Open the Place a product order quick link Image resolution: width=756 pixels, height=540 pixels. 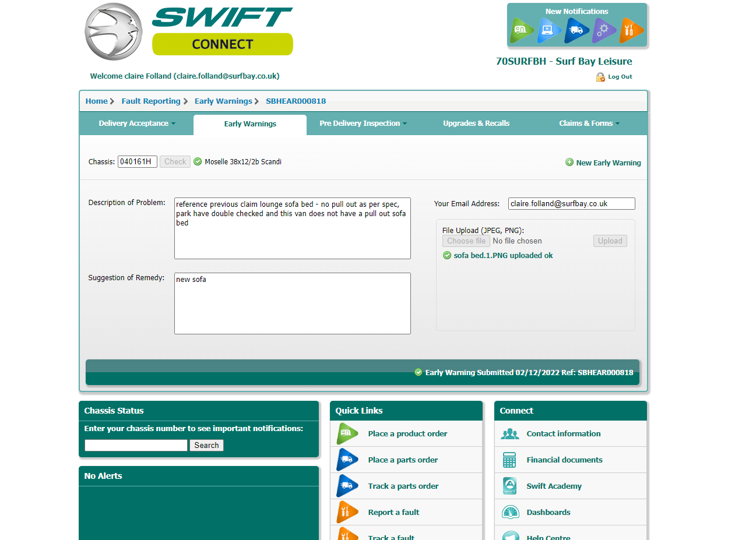[407, 433]
